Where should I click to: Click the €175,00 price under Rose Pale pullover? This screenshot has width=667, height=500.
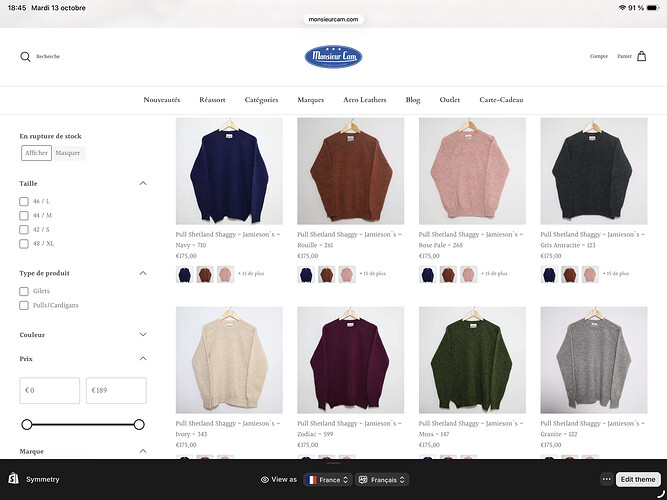point(429,256)
